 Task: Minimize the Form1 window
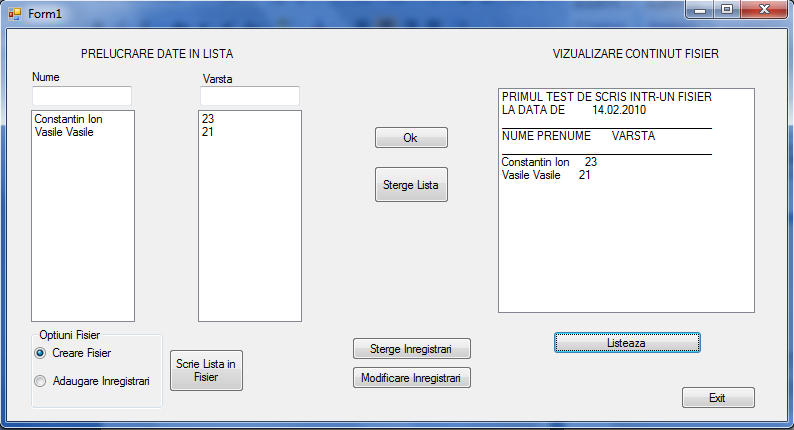click(700, 10)
